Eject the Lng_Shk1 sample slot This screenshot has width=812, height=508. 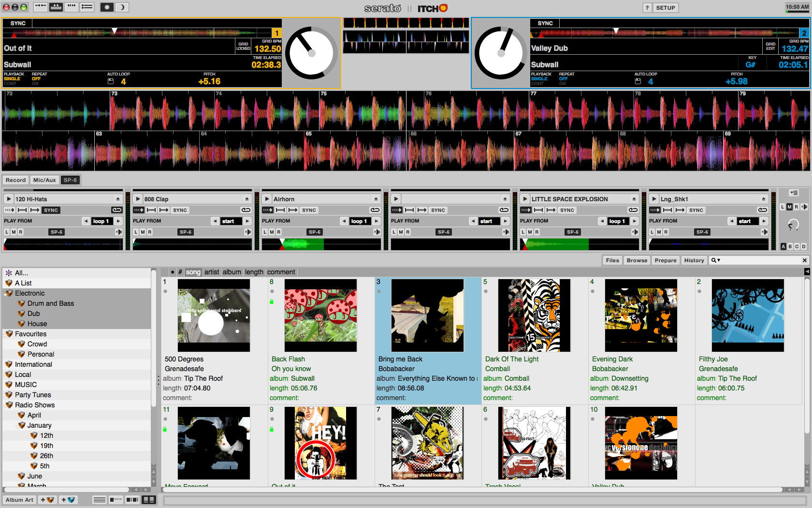point(763,199)
